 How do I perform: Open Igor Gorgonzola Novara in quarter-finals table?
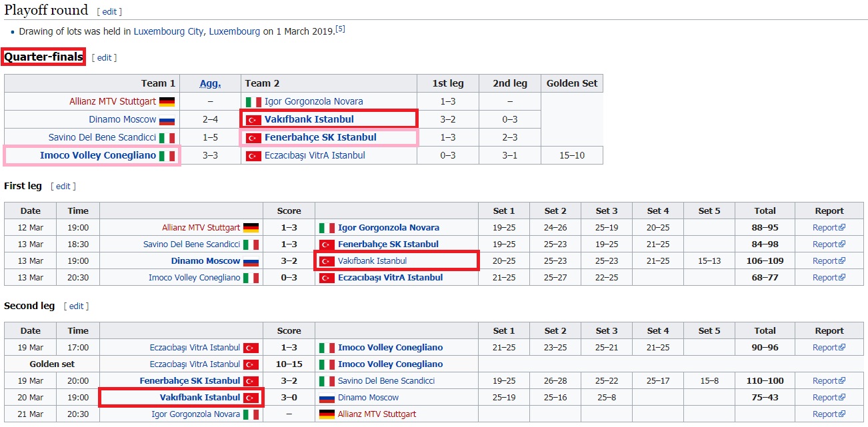313,101
